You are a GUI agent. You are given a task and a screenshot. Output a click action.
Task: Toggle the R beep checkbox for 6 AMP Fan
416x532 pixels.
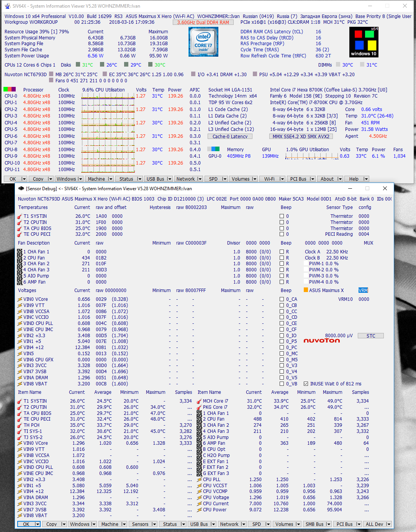pos(282,282)
